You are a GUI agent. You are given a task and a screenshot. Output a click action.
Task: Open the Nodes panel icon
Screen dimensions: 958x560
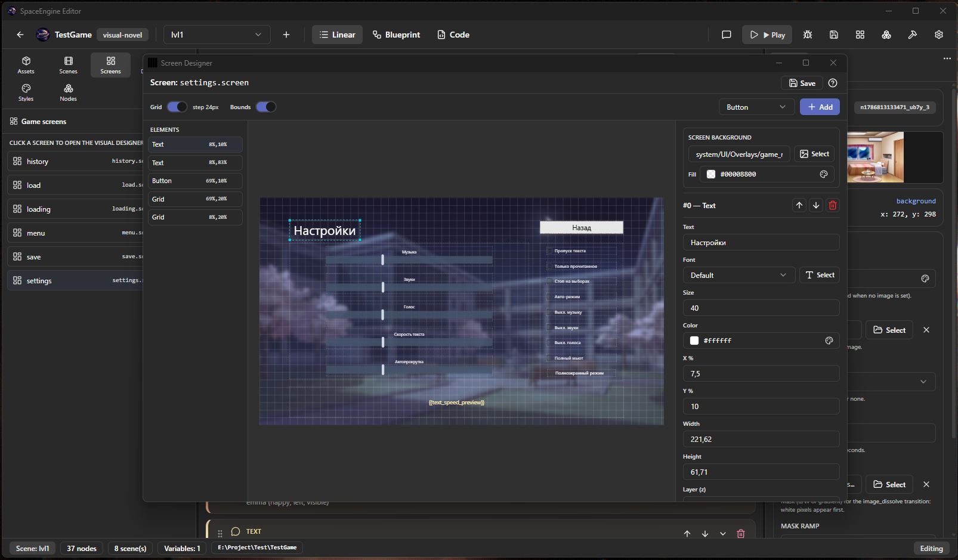pos(68,92)
